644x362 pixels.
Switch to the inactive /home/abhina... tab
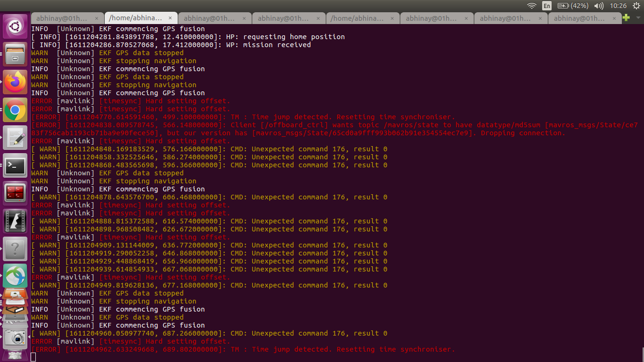[x=362, y=18]
